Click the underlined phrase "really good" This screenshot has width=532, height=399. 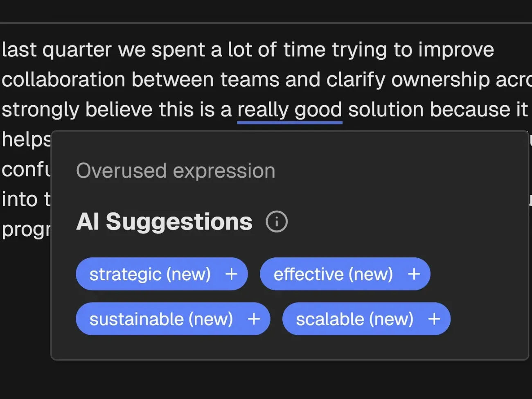click(x=289, y=109)
